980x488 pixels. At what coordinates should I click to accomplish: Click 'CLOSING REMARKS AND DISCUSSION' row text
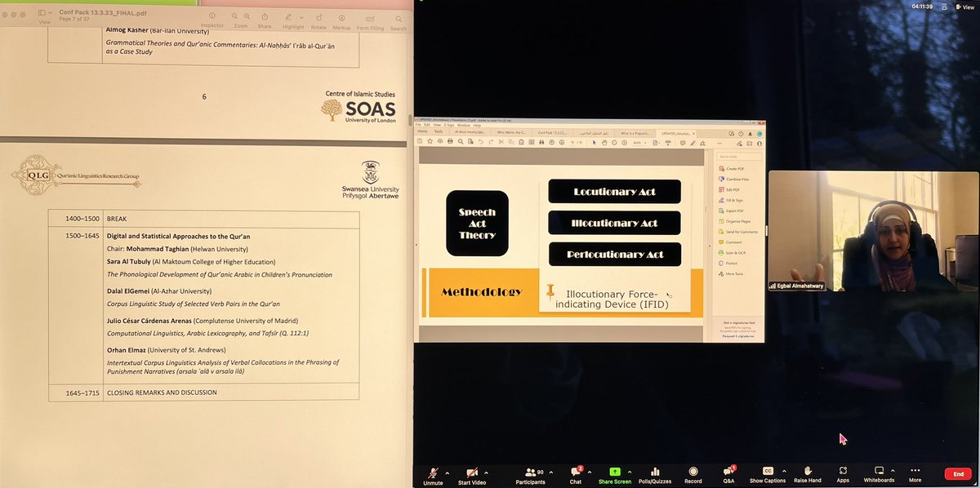pyautogui.click(x=162, y=393)
